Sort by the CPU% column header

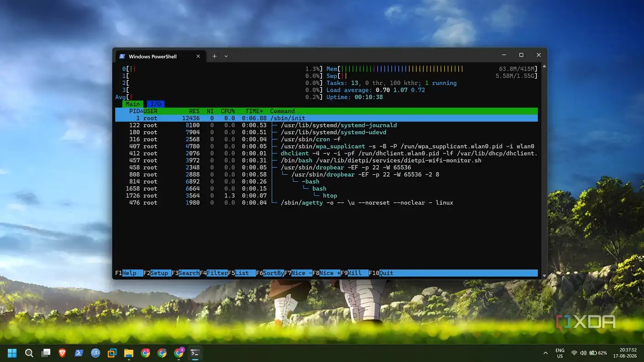point(228,111)
